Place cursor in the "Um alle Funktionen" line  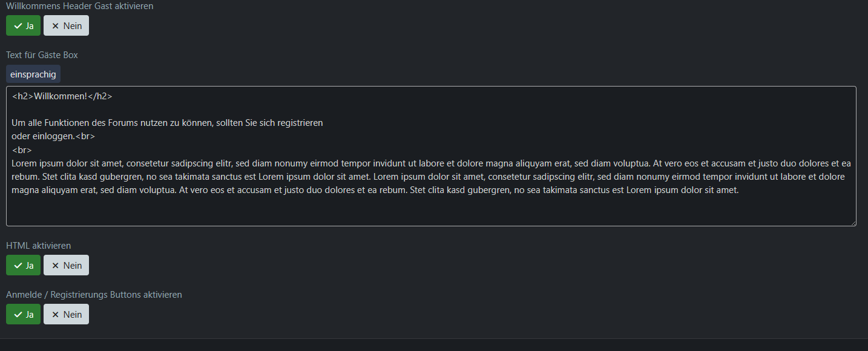[x=167, y=123]
